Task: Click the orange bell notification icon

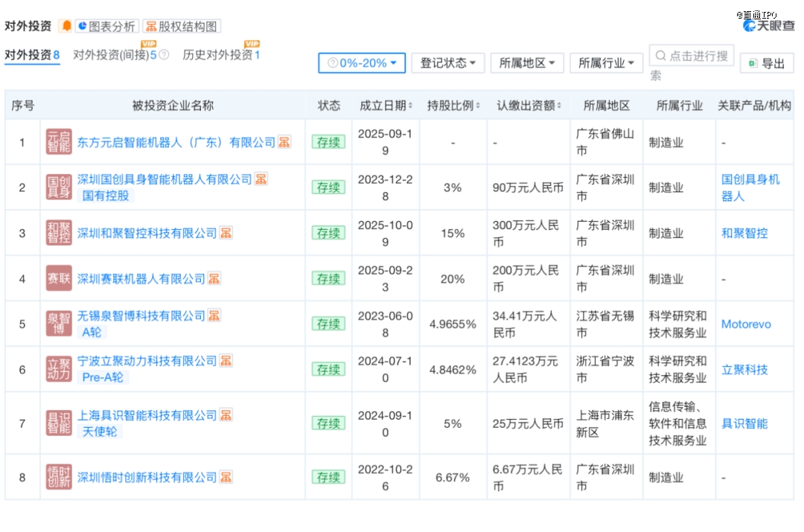Action: [x=66, y=25]
